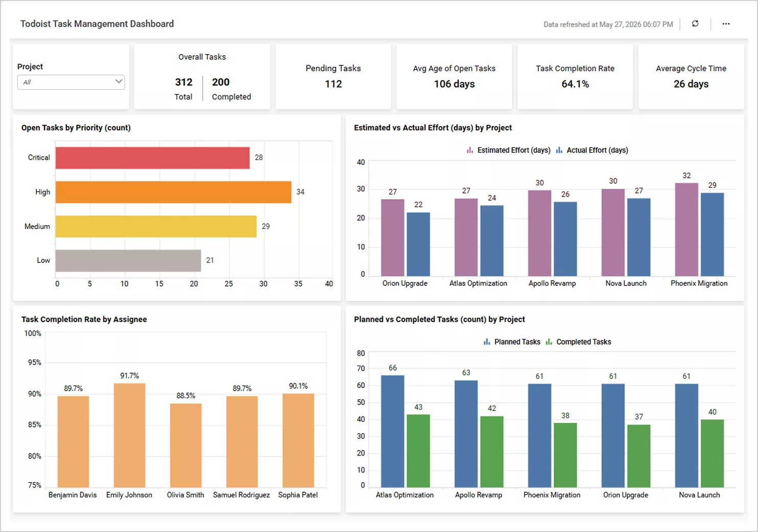Click the refresh data icon
Image resolution: width=758 pixels, height=532 pixels.
click(x=695, y=24)
